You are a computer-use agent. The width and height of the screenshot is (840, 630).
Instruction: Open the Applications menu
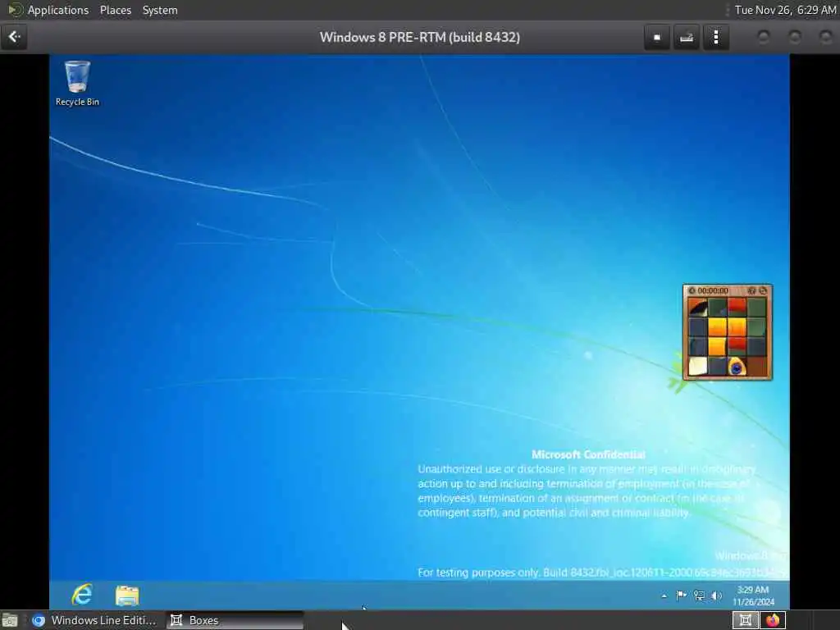58,10
